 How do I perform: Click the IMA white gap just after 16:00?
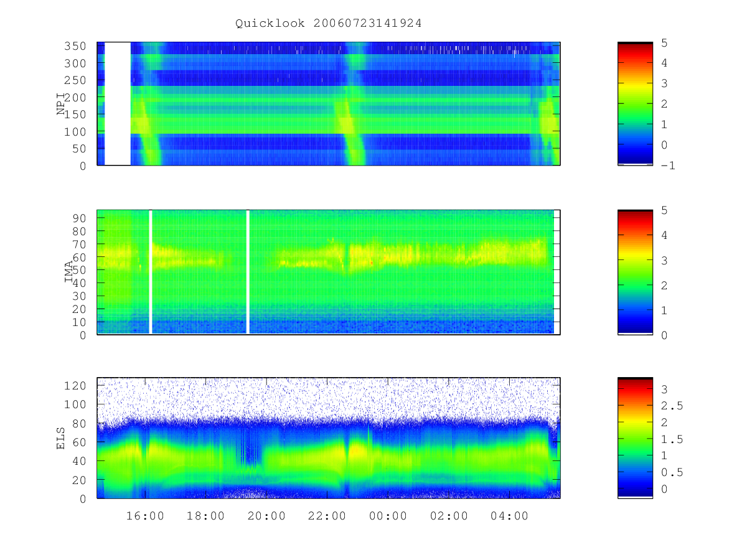(151, 272)
